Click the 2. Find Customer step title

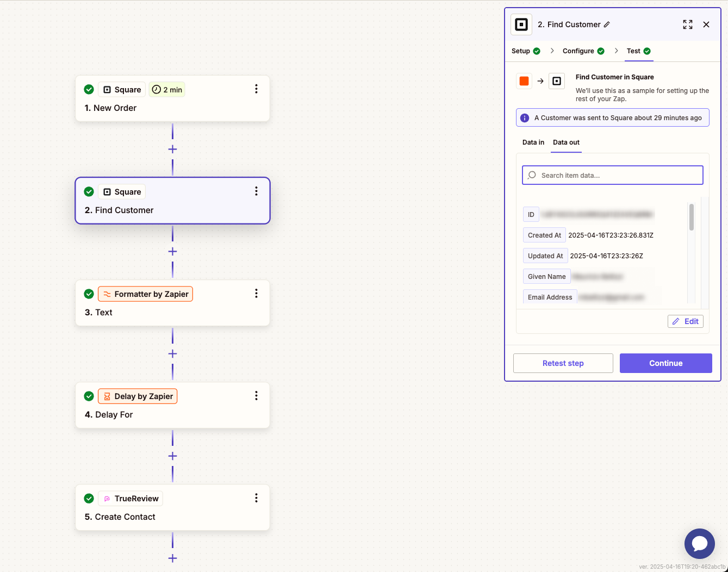(119, 210)
